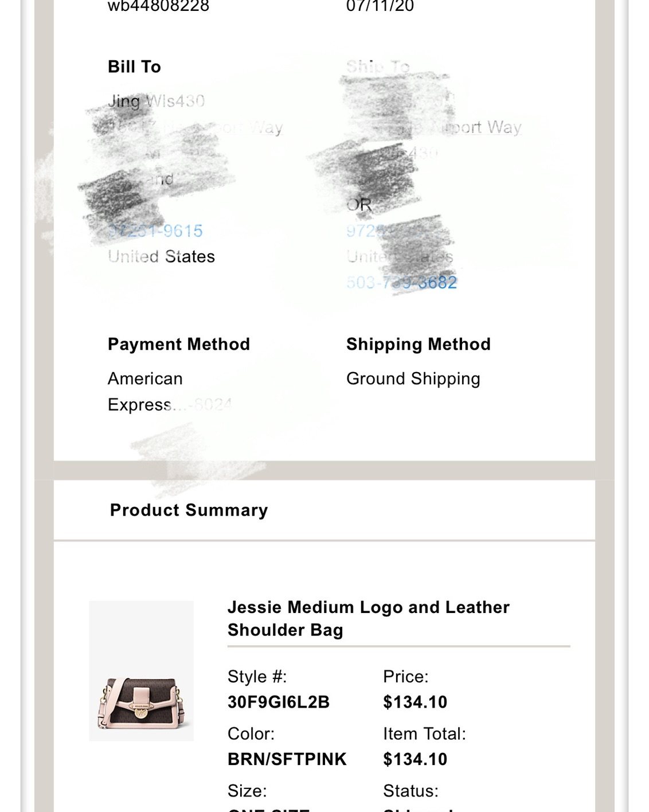
Task: Select the BRN/SFTPINK color value
Action: (287, 759)
